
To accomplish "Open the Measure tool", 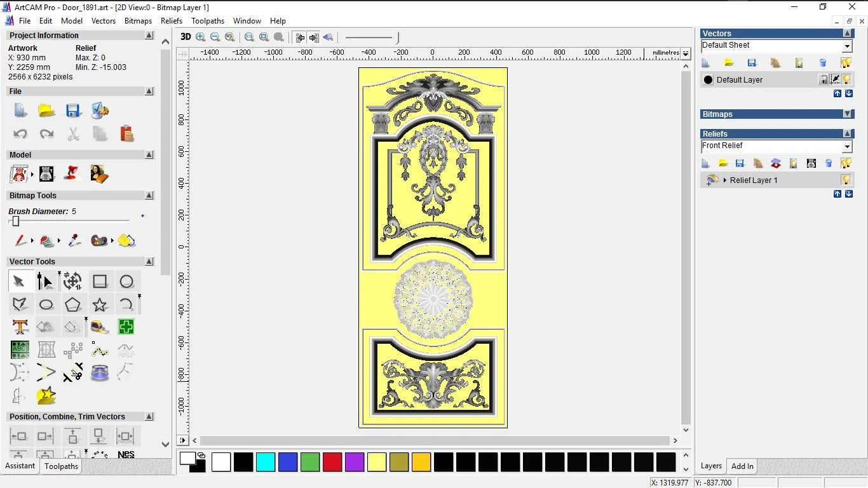I will point(100,327).
